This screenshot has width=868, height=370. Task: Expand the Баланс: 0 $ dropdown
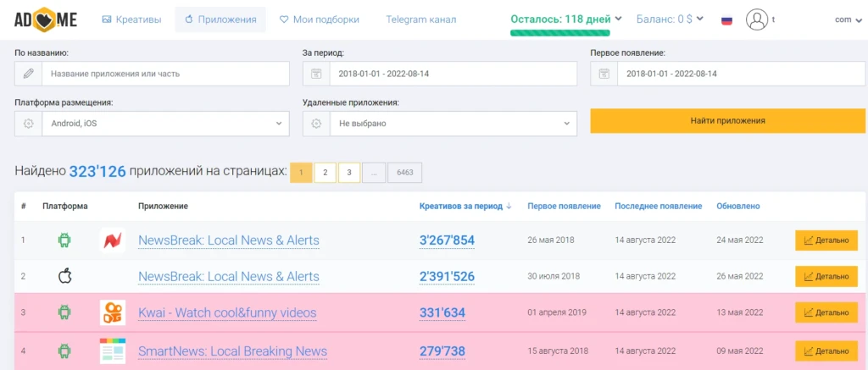pos(670,19)
